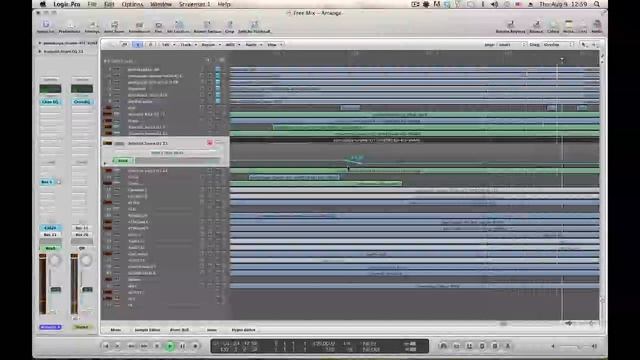Switch to the Piano Roll tab
Viewport: 640px width, 360px height.
179,330
